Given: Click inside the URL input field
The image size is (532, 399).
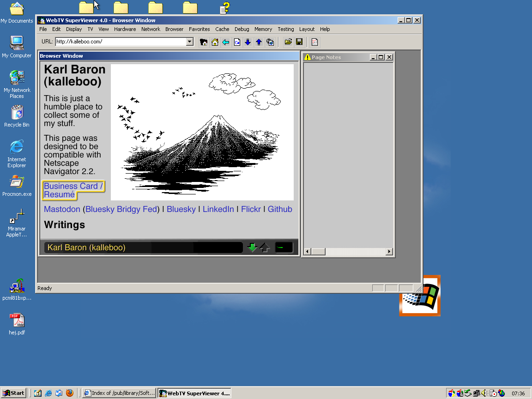Looking at the screenshot, I should (x=121, y=42).
